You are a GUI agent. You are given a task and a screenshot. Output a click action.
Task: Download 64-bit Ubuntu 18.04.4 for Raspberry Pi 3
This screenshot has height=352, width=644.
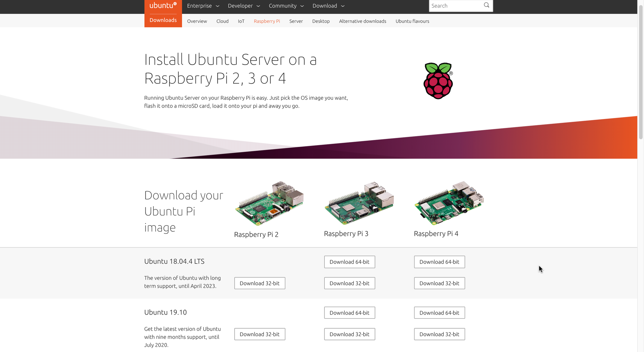tap(349, 262)
